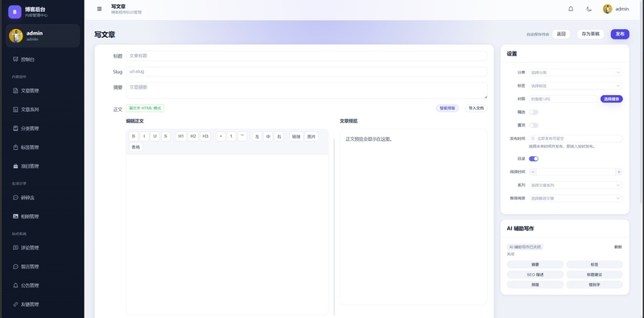Insert a quote block from editor toolbar
The height and width of the screenshot is (318, 644).
pos(242,136)
